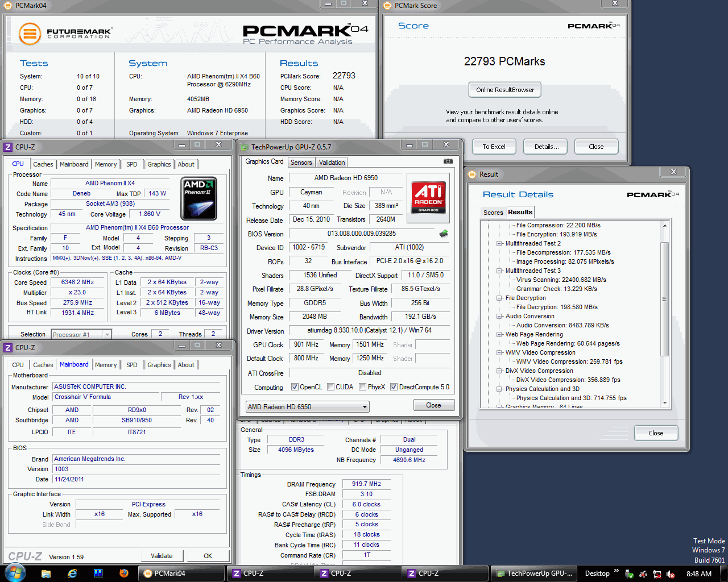Switch to Sensors tab in GPU-Z
The image size is (728, 582).
[x=301, y=163]
